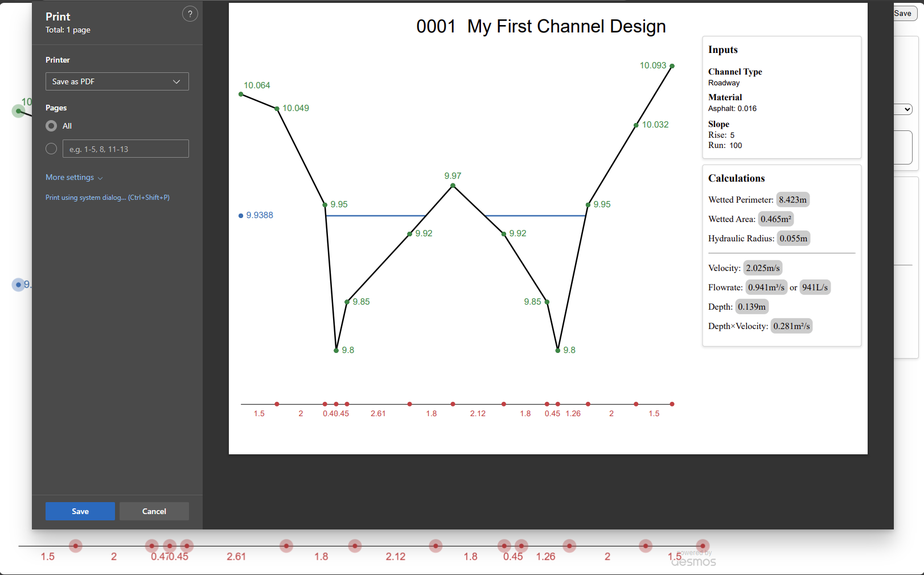The height and width of the screenshot is (575, 924).
Task: Click the water level label 9.9388
Action: (x=260, y=215)
